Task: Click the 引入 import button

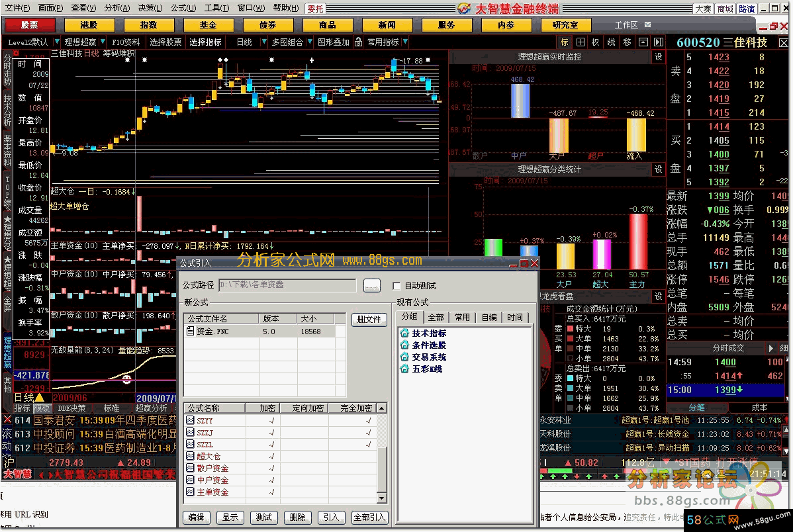Action: (x=331, y=517)
